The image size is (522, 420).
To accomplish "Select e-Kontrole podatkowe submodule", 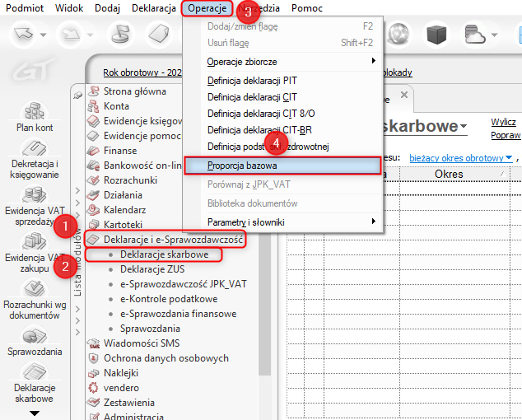I will tap(169, 299).
